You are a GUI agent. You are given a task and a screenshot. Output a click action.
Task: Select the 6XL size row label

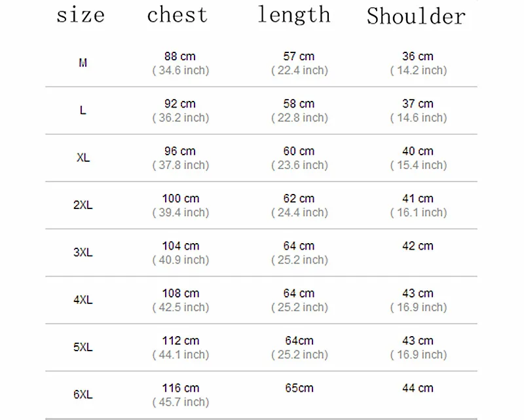click(x=83, y=394)
